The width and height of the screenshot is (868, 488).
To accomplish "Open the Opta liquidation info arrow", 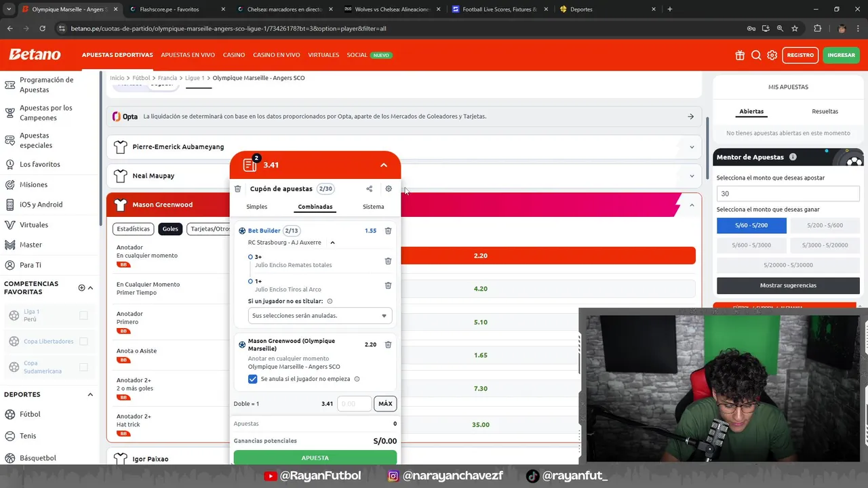I will click(690, 117).
